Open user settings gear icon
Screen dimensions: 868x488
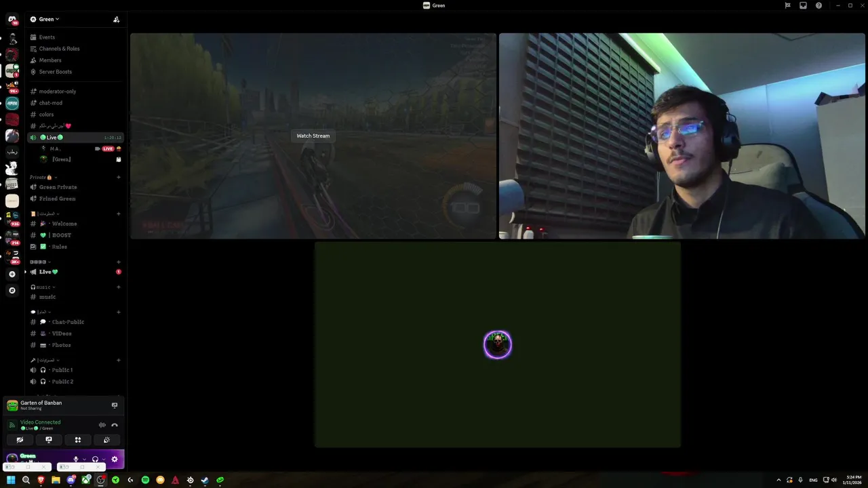tap(115, 459)
